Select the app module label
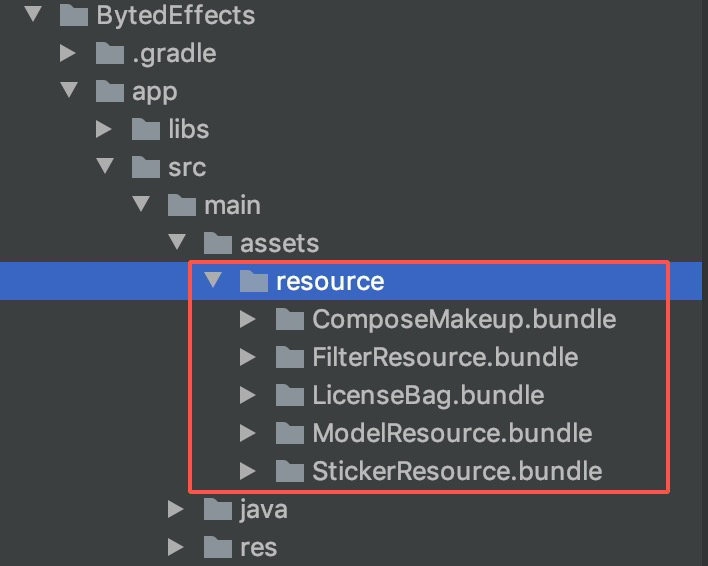708x566 pixels. coord(154,94)
